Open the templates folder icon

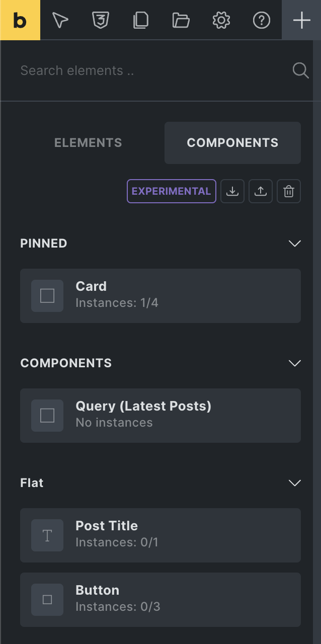coord(181,20)
